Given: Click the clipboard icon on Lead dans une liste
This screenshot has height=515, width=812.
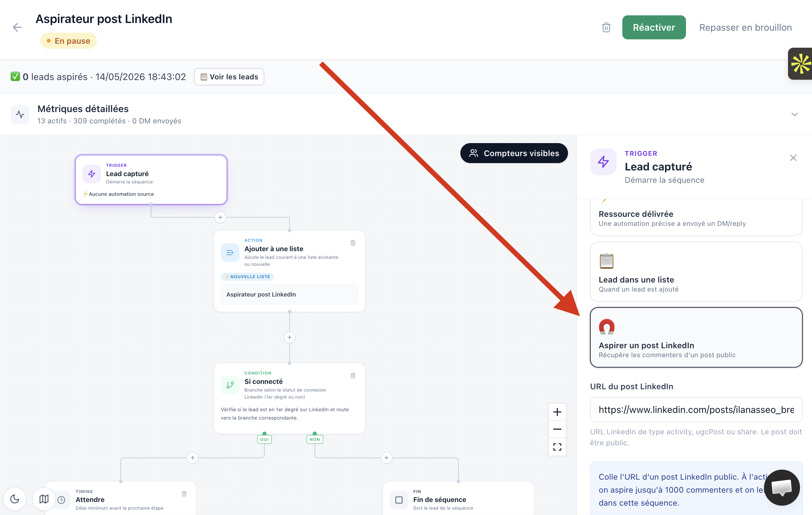Looking at the screenshot, I should pyautogui.click(x=606, y=261).
